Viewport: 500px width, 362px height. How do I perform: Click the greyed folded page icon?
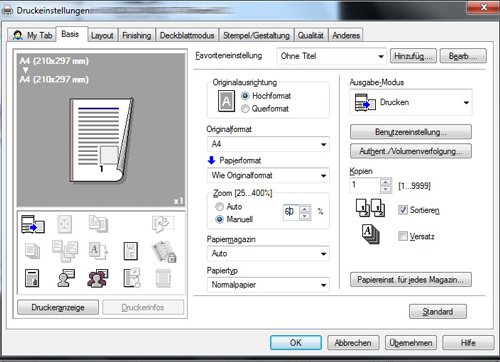pyautogui.click(x=162, y=224)
